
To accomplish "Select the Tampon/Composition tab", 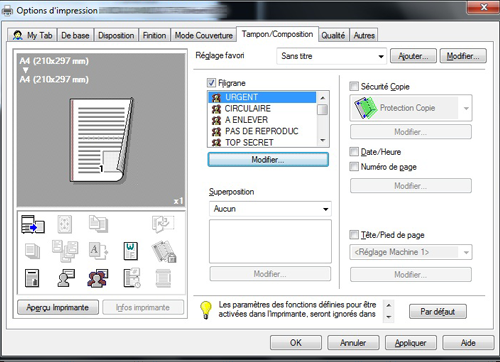I will (277, 34).
